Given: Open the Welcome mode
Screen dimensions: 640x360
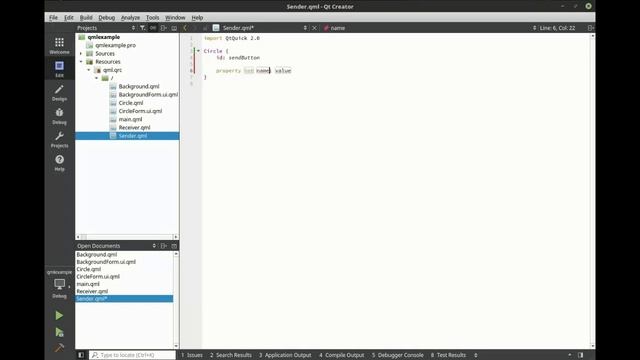Looking at the screenshot, I should click(x=59, y=45).
